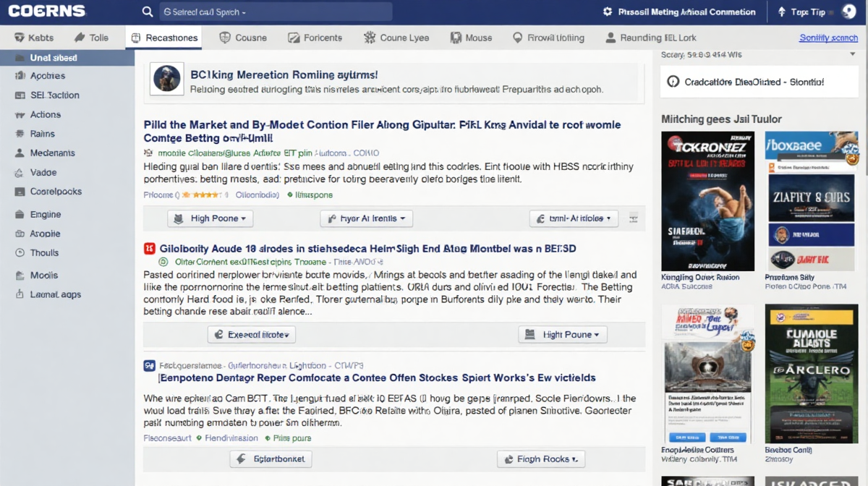Click the gear icon in top bar
This screenshot has width=868, height=486.
608,12
